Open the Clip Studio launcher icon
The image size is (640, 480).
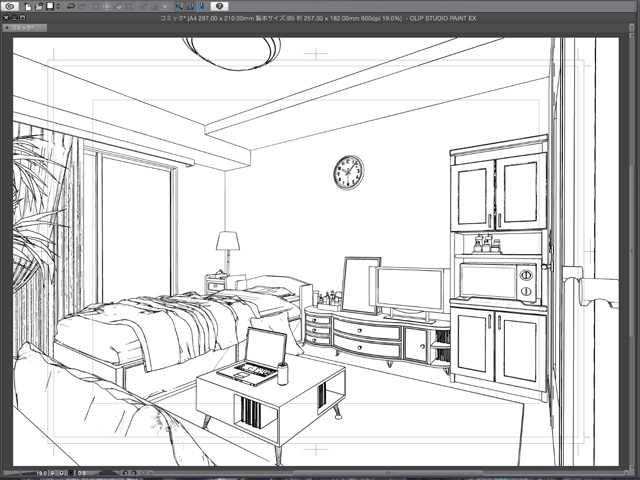[x=10, y=6]
